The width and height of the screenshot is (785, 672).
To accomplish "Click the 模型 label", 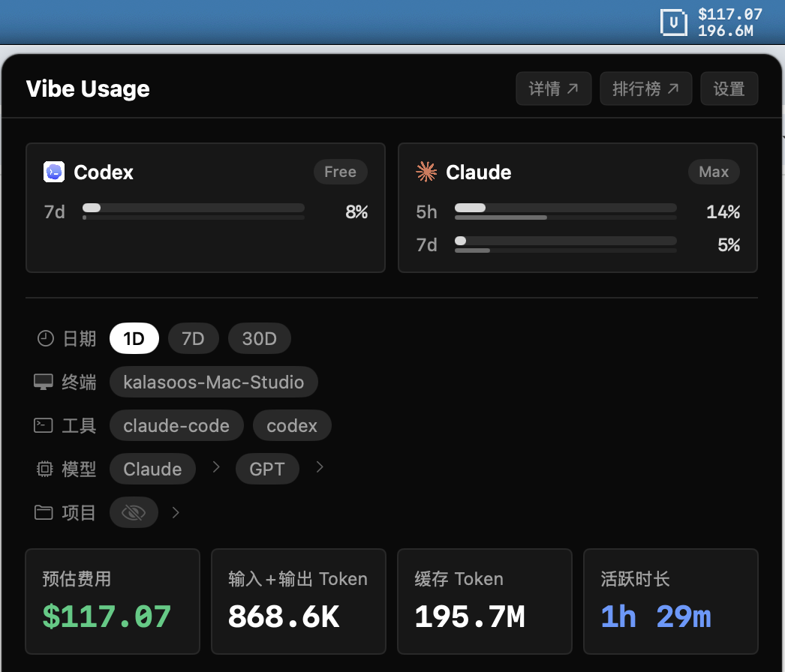I will [x=79, y=469].
